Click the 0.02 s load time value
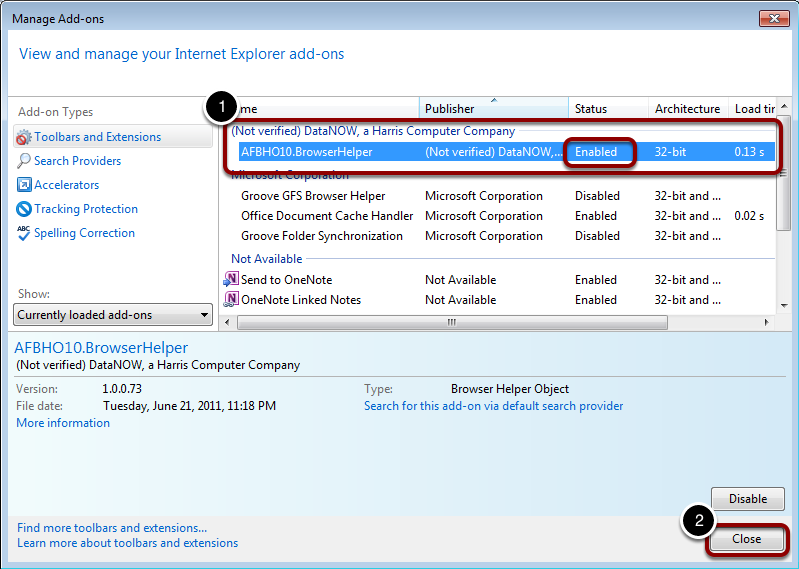This screenshot has width=799, height=569. click(749, 216)
